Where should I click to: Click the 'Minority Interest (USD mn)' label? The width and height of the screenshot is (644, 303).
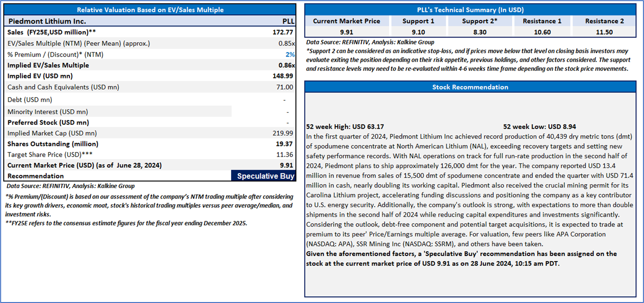(48, 112)
